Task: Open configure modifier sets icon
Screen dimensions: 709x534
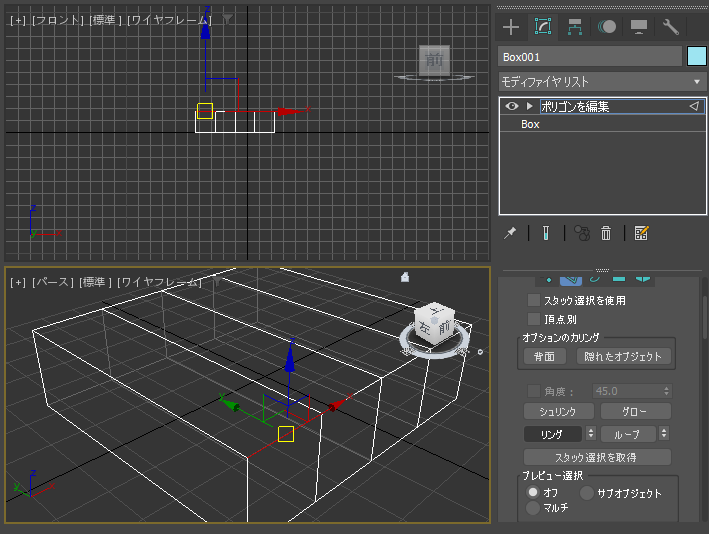Action: tap(641, 233)
